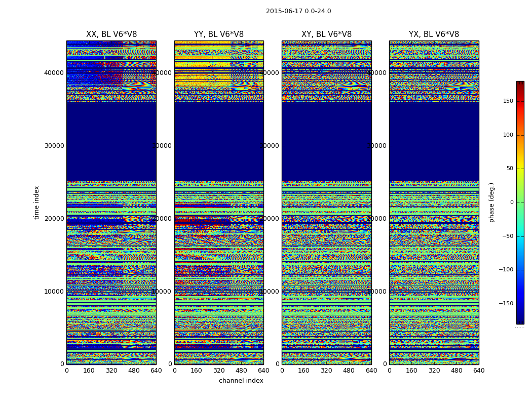
Task: Click the 'channel index' x-axis label
Action: click(241, 381)
